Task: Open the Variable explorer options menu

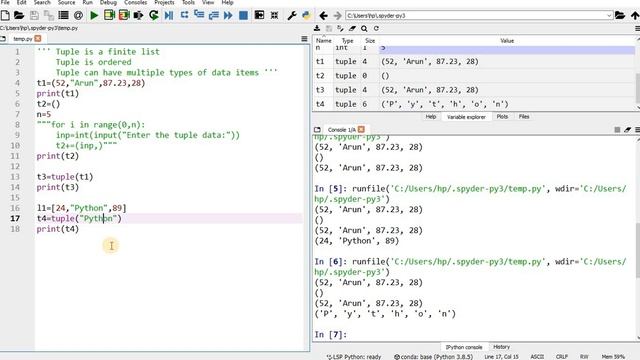Action: click(x=637, y=29)
